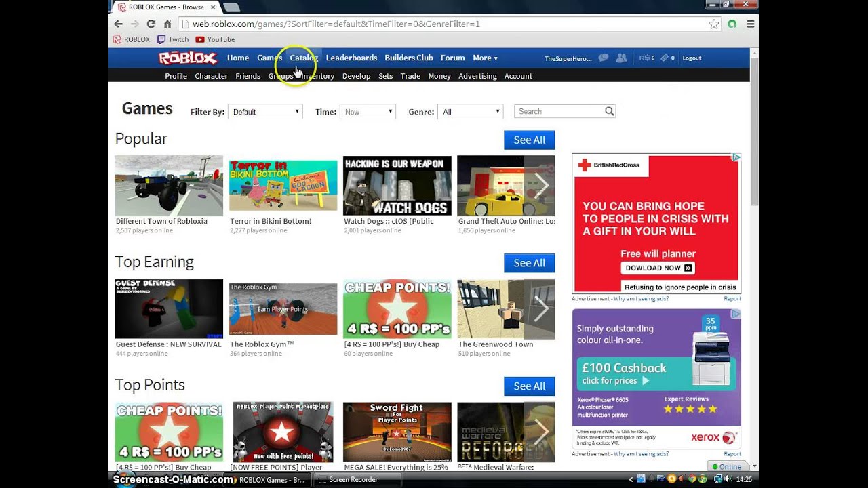Click See All for Top Earning games

pos(529,263)
